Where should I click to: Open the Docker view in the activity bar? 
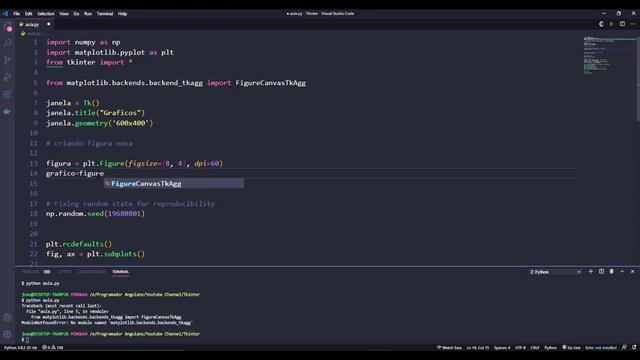[8, 111]
